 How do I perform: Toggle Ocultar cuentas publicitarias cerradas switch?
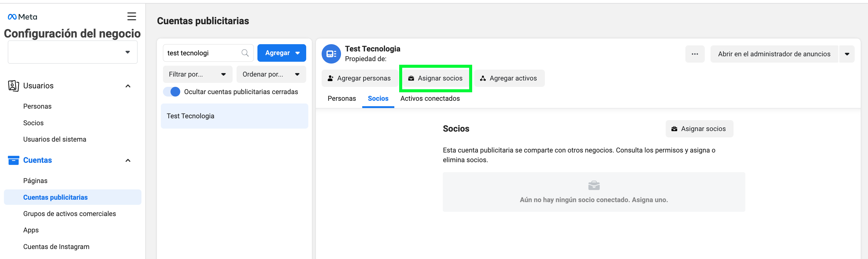pyautogui.click(x=171, y=92)
